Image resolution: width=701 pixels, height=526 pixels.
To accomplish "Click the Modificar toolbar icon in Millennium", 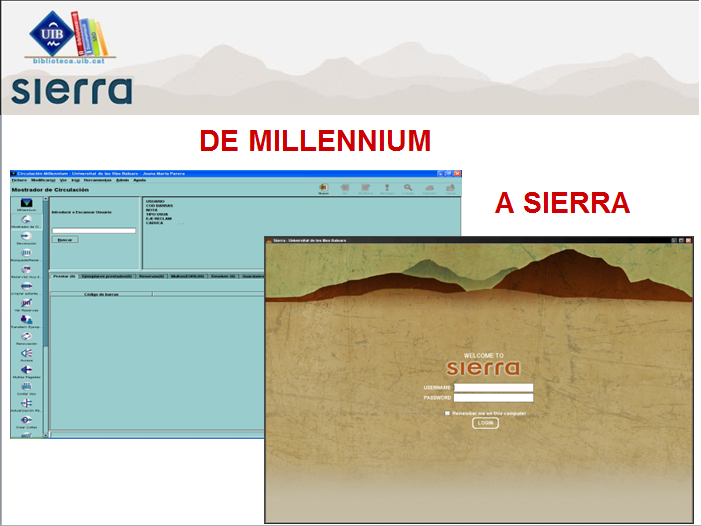I will point(366,189).
